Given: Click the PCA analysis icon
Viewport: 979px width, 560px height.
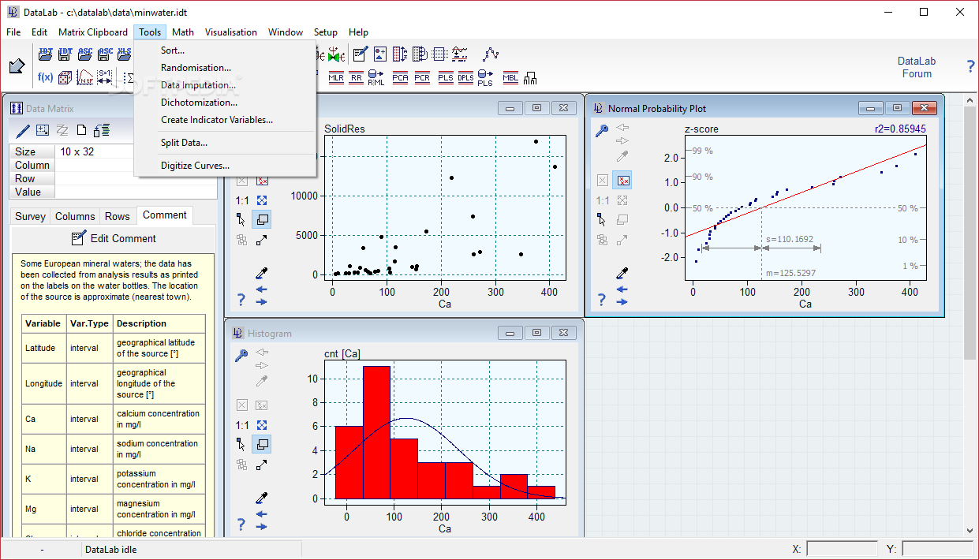Looking at the screenshot, I should [400, 77].
